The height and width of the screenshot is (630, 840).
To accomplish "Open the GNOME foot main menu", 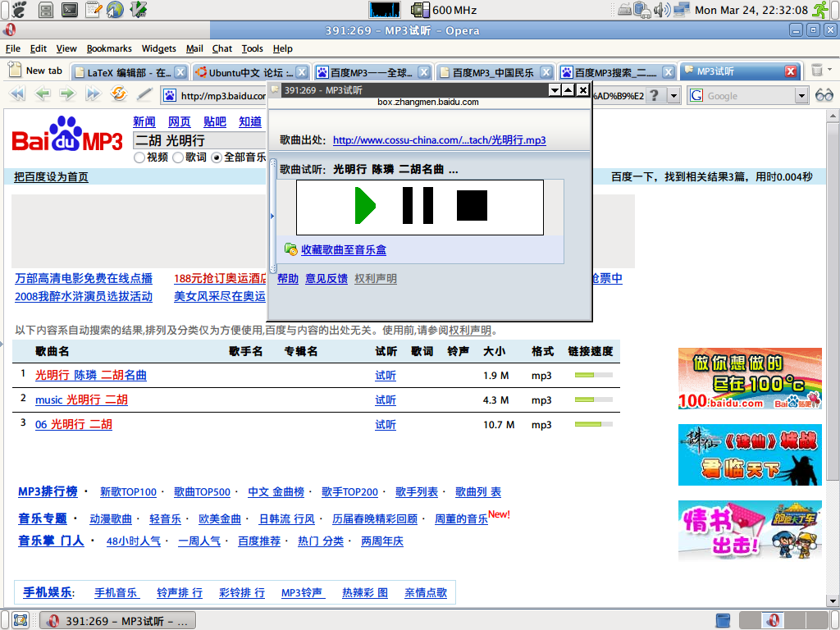I will coord(19,9).
